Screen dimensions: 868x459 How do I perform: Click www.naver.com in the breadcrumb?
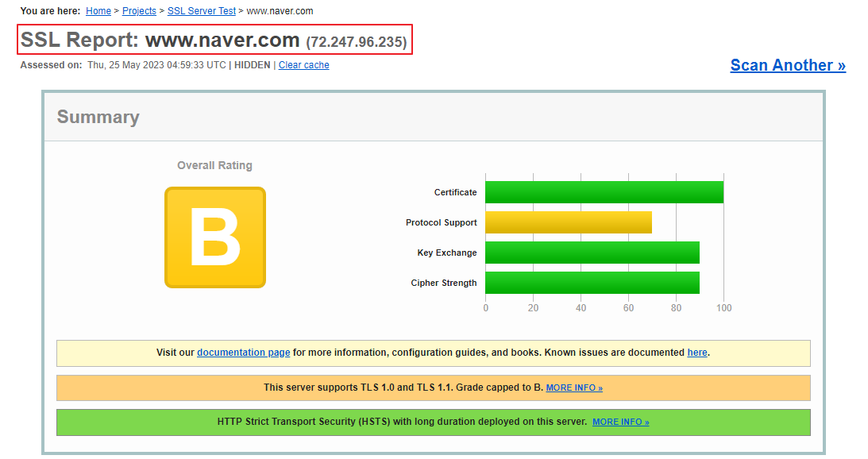[280, 11]
